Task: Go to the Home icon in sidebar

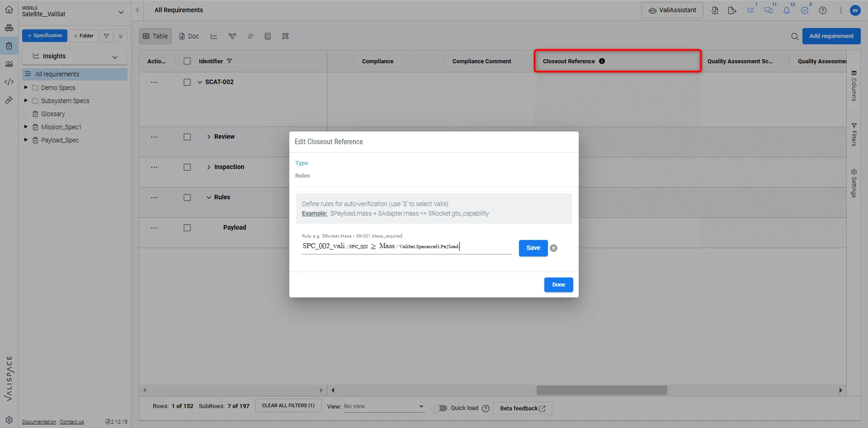Action: click(x=9, y=9)
